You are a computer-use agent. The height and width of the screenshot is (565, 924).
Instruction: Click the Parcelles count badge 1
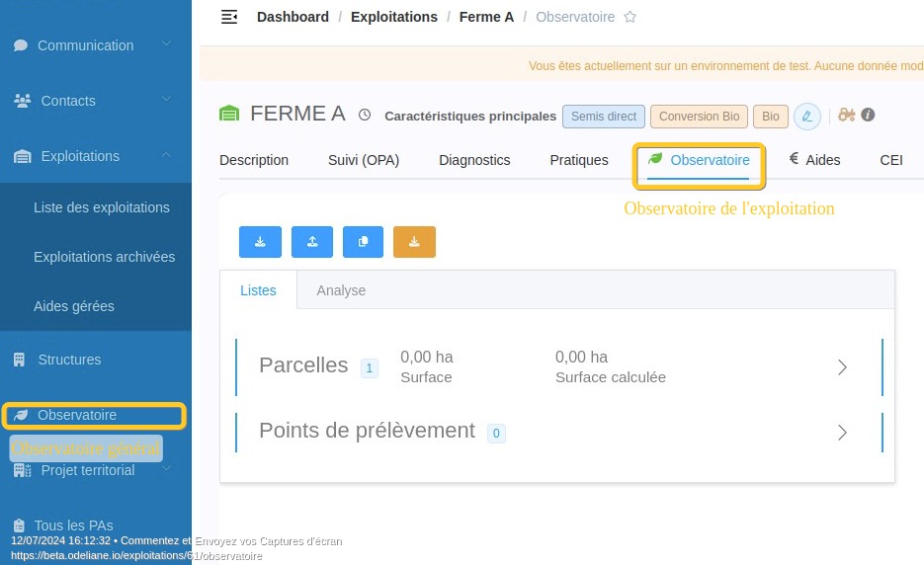click(370, 368)
